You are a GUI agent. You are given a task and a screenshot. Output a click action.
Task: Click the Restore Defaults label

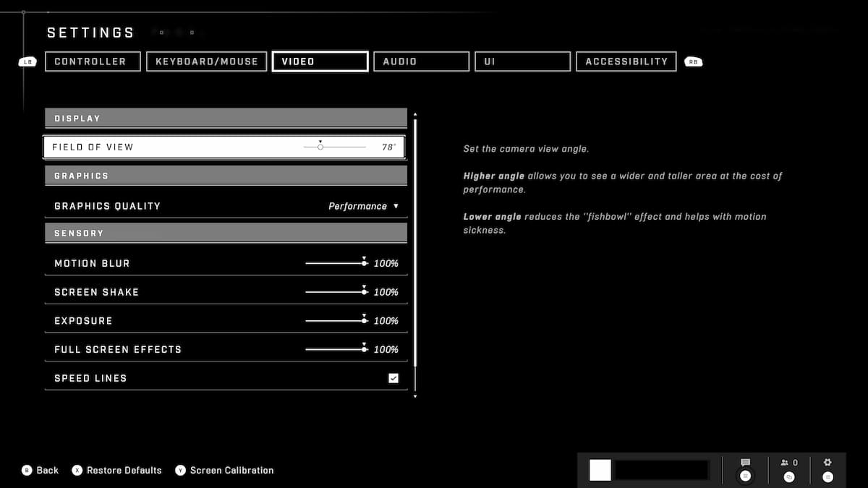124,470
